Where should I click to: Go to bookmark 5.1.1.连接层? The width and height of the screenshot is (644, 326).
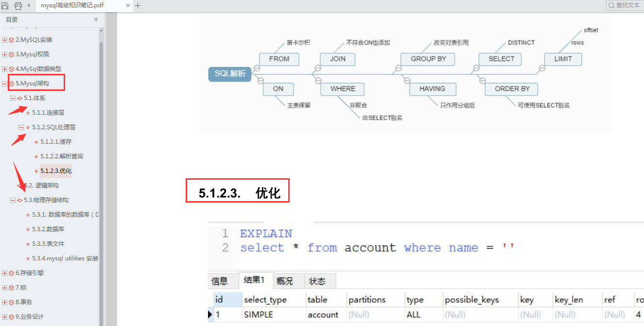48,113
